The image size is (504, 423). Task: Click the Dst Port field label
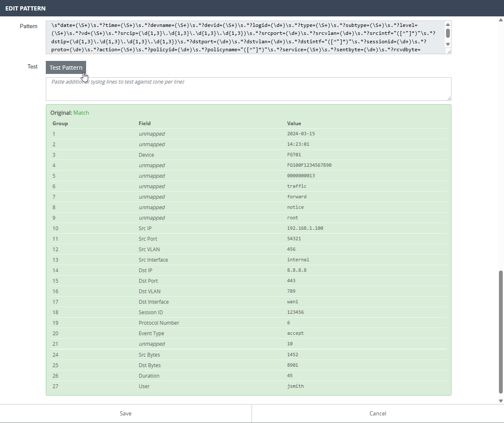148,281
